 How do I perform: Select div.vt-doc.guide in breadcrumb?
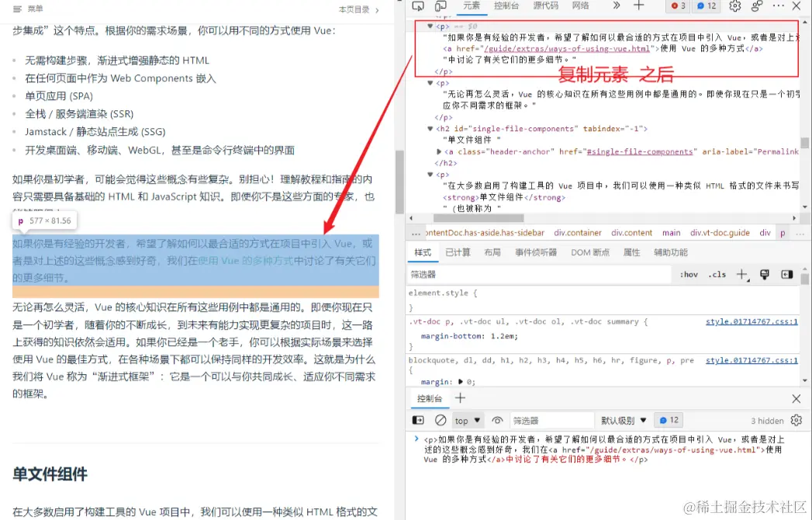tap(720, 233)
